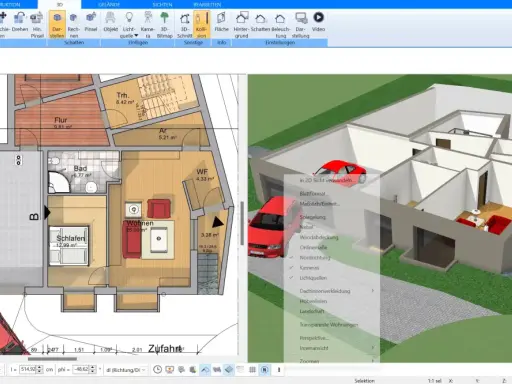The width and height of the screenshot is (512, 384).
Task: Expand Innenansicht submenu
Action: [x=373, y=348]
